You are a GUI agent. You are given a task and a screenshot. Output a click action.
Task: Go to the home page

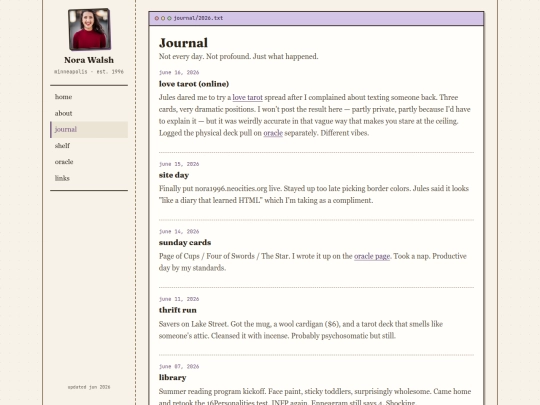tap(89, 97)
